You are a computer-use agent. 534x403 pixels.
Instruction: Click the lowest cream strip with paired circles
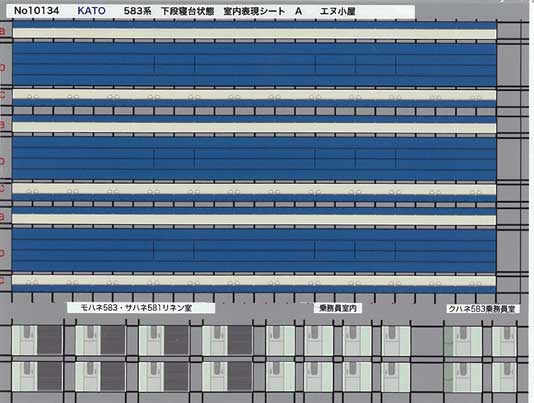[254, 281]
